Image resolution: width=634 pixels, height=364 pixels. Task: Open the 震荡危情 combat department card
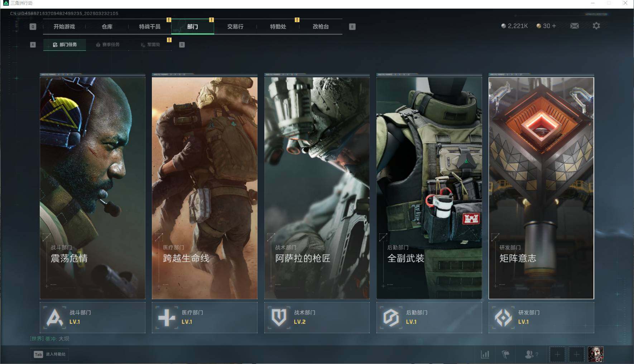(92, 188)
